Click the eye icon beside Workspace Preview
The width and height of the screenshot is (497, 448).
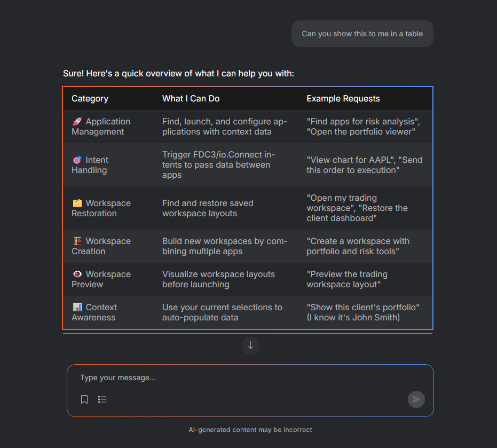click(x=77, y=274)
